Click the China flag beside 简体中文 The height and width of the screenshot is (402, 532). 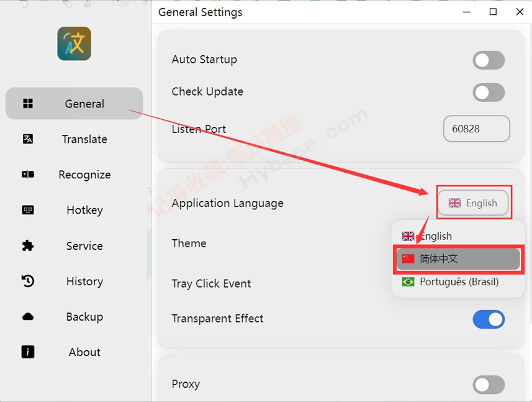pyautogui.click(x=408, y=258)
